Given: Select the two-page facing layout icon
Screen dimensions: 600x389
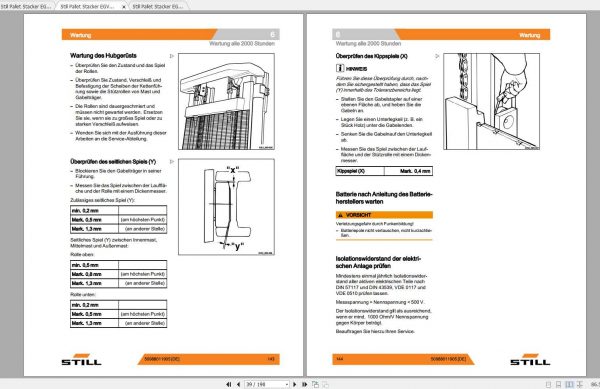Looking at the screenshot, I should (569, 384).
